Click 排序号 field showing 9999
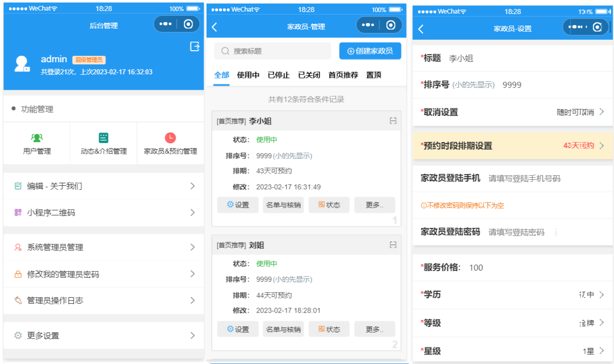This screenshot has height=364, width=614. 513,85
